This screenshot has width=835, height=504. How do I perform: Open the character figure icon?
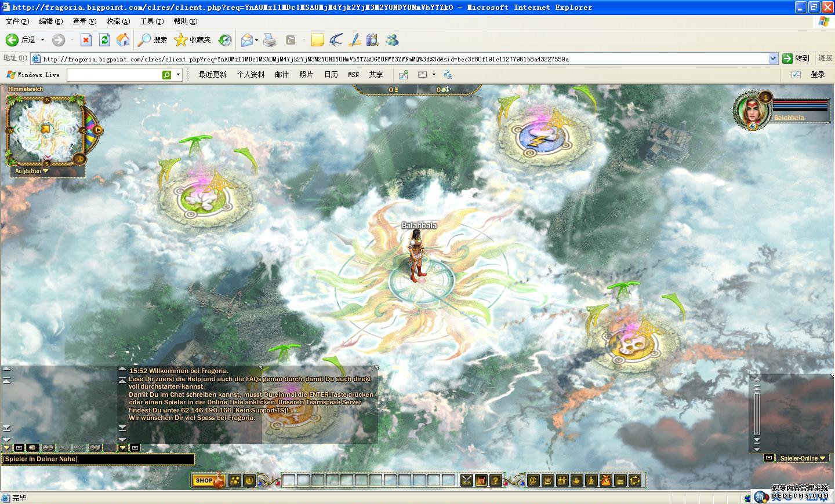click(591, 480)
